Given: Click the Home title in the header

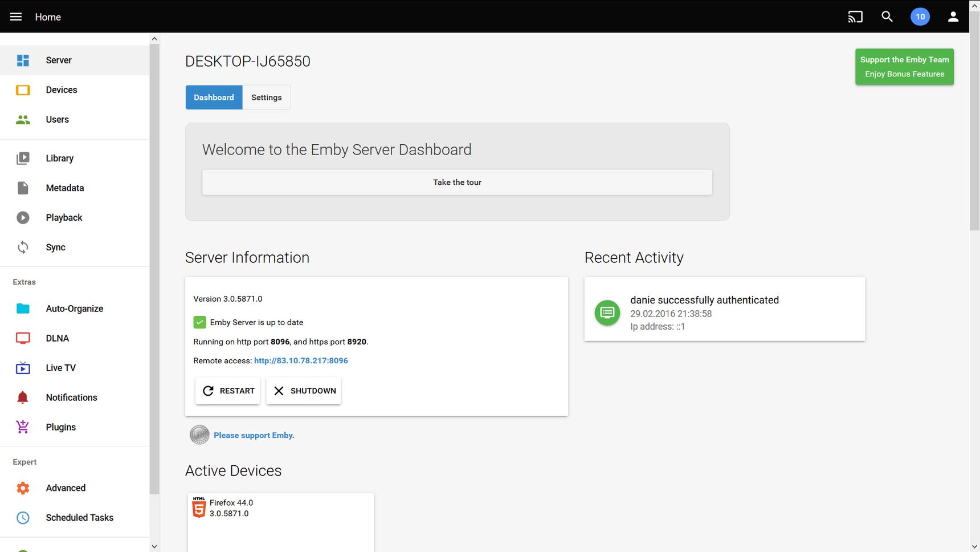Looking at the screenshot, I should 48,17.
